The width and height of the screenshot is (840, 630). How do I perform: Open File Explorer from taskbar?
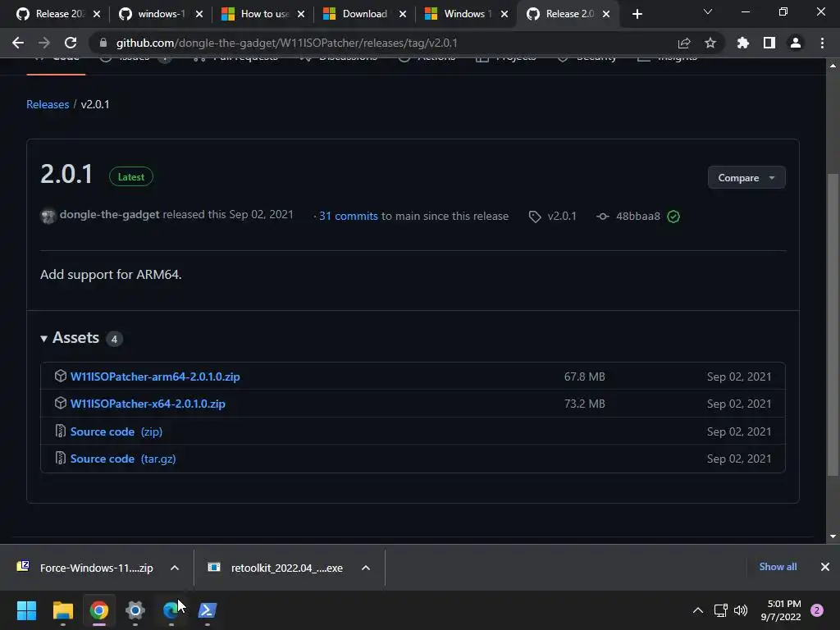pos(62,610)
